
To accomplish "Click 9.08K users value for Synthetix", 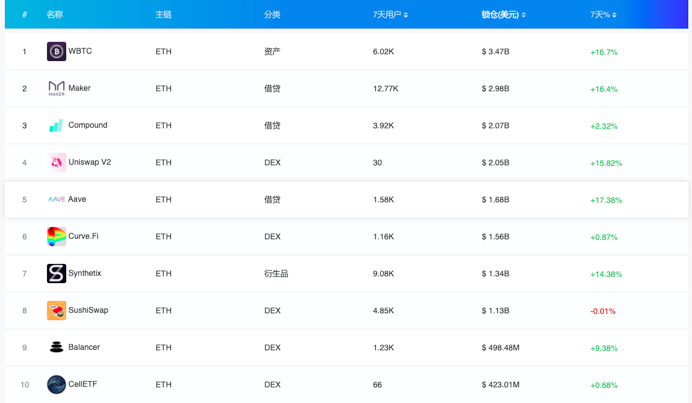I will 383,274.
